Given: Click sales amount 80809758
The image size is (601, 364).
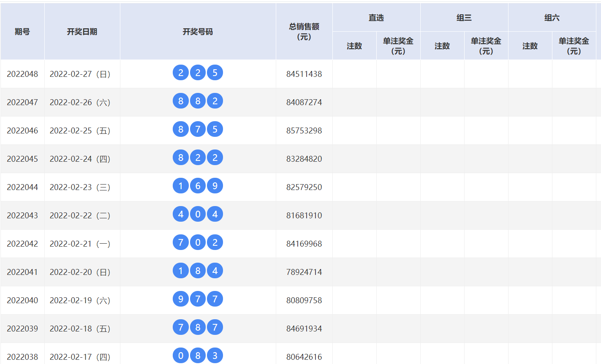Looking at the screenshot, I should point(304,300).
